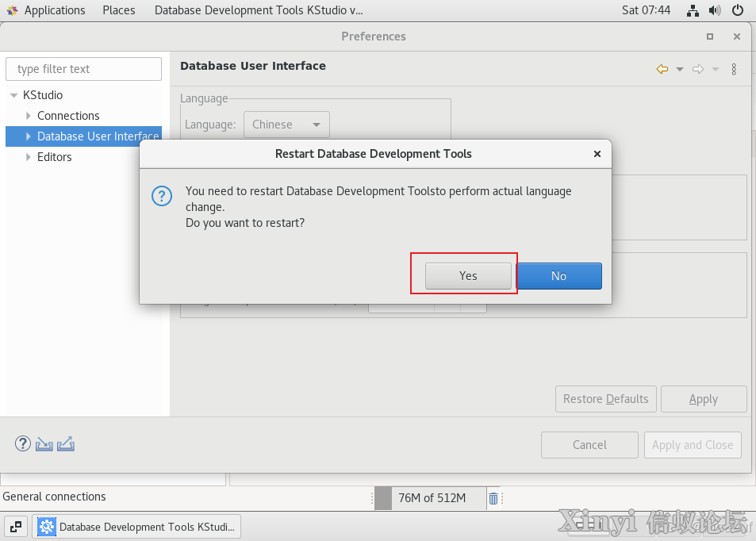756x541 pixels.
Task: Click the General connections status text
Action: pyautogui.click(x=54, y=497)
